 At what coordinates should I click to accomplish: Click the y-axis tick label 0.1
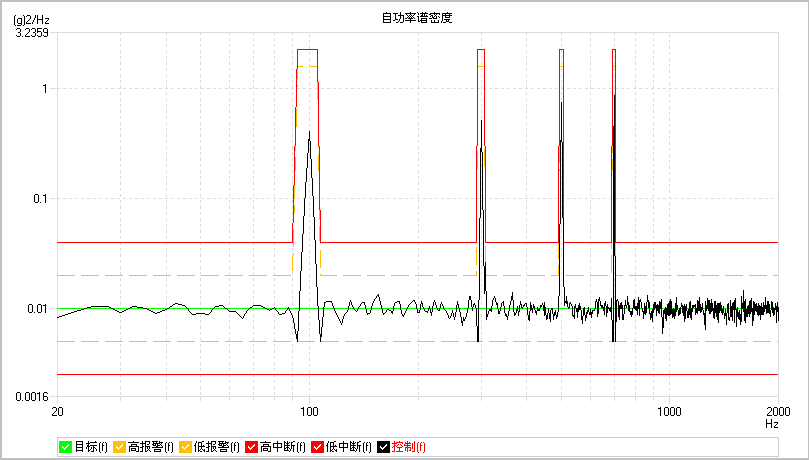40,199
